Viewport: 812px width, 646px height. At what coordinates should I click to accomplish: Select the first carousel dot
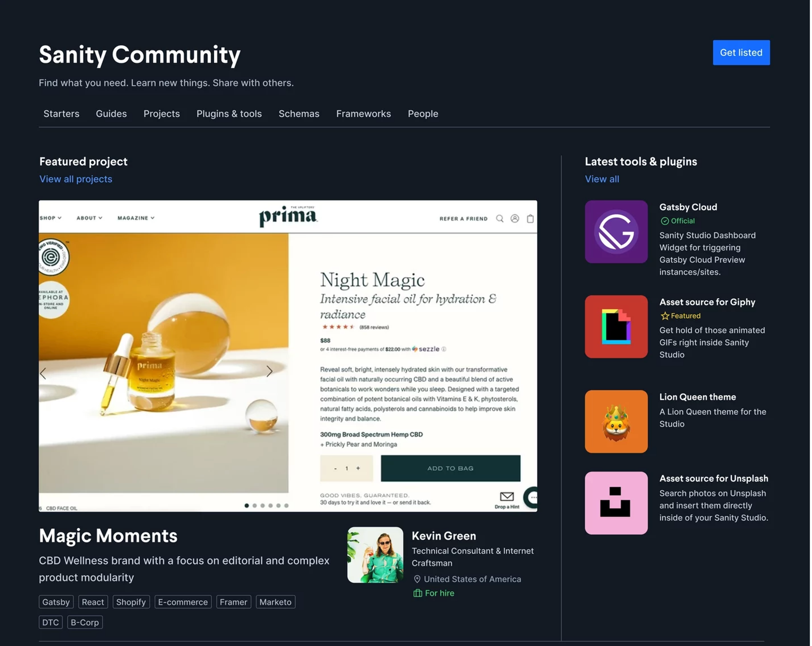247,506
